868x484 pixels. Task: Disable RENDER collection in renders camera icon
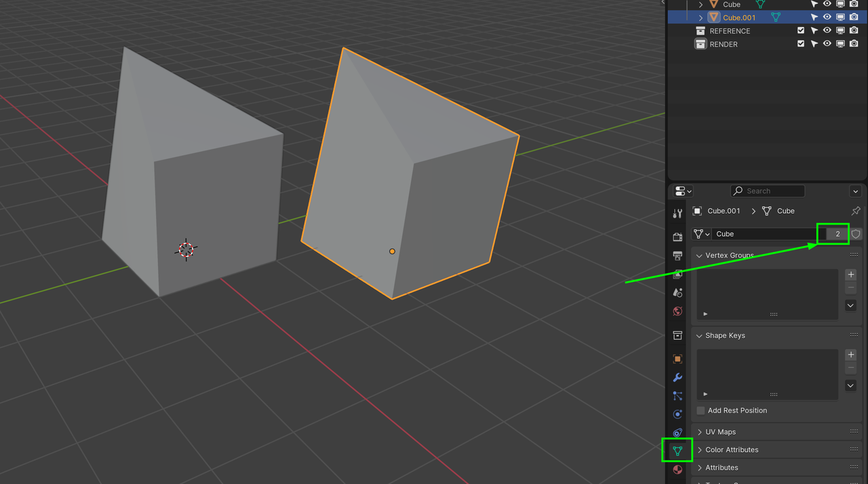click(854, 44)
